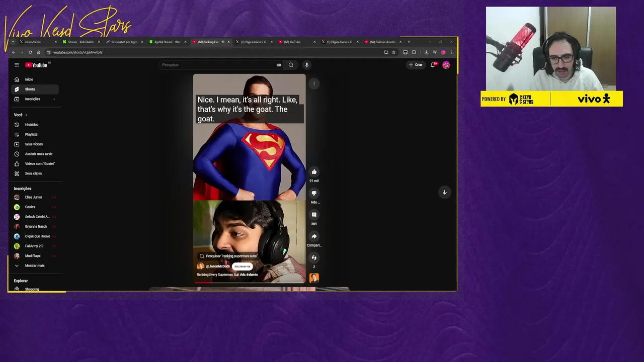644x362 pixels.
Task: Open comments on the Short (869)
Action: pyautogui.click(x=314, y=215)
